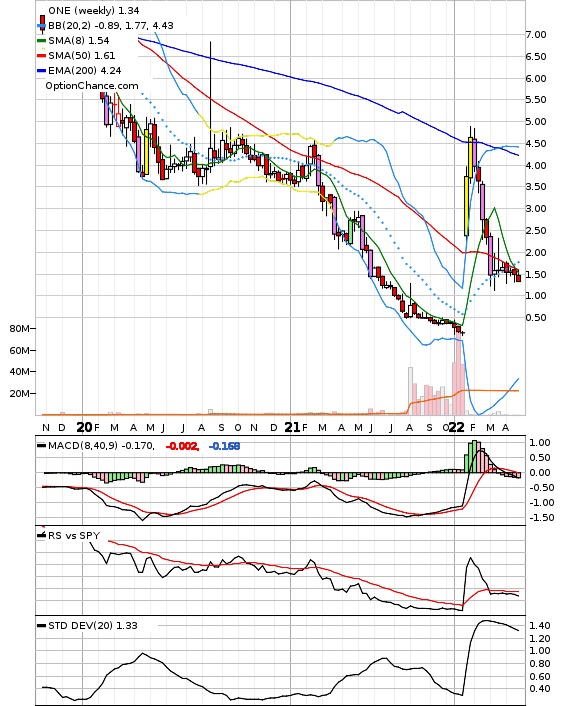Screen dimensions: 566x706
Task: Click the black MACD line legend icon
Action: coord(41,446)
